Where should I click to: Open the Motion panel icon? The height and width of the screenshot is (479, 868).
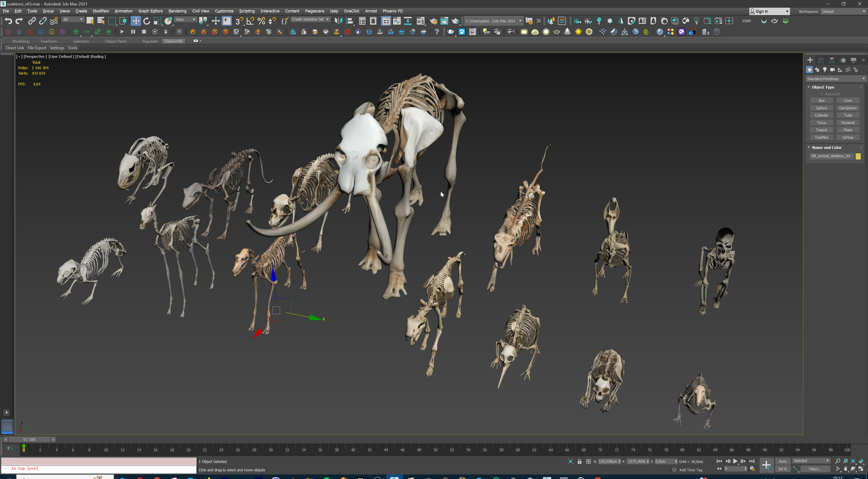pyautogui.click(x=843, y=60)
